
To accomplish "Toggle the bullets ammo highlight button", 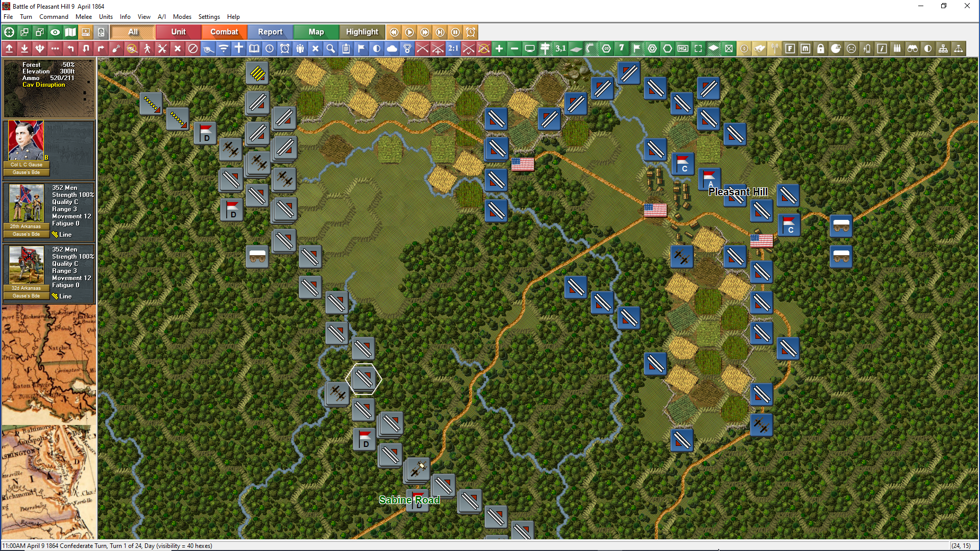I will 897,48.
